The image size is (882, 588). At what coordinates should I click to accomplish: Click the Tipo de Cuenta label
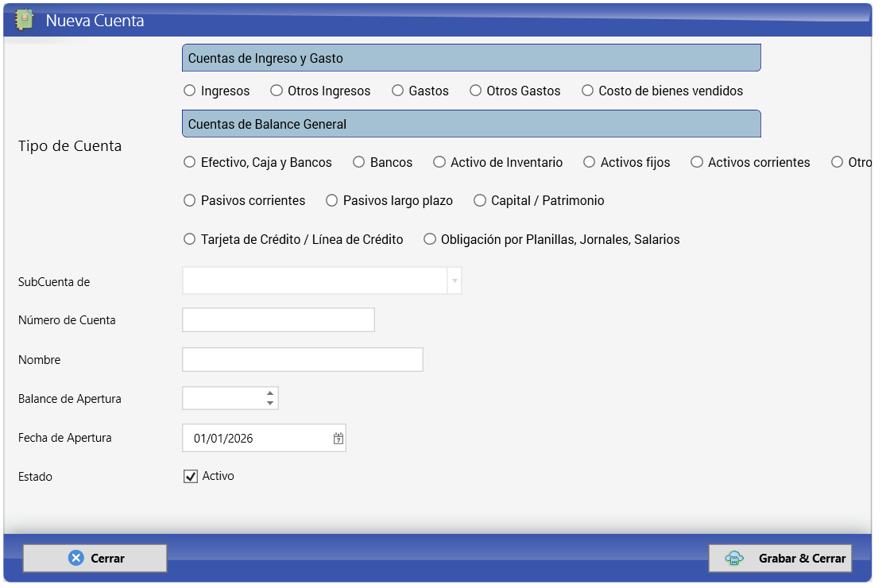pos(70,145)
